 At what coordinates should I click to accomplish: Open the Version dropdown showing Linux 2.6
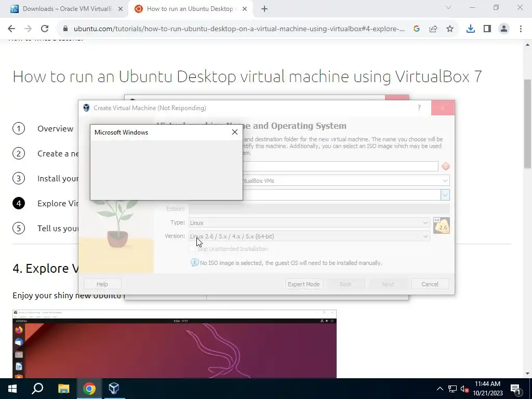309,236
